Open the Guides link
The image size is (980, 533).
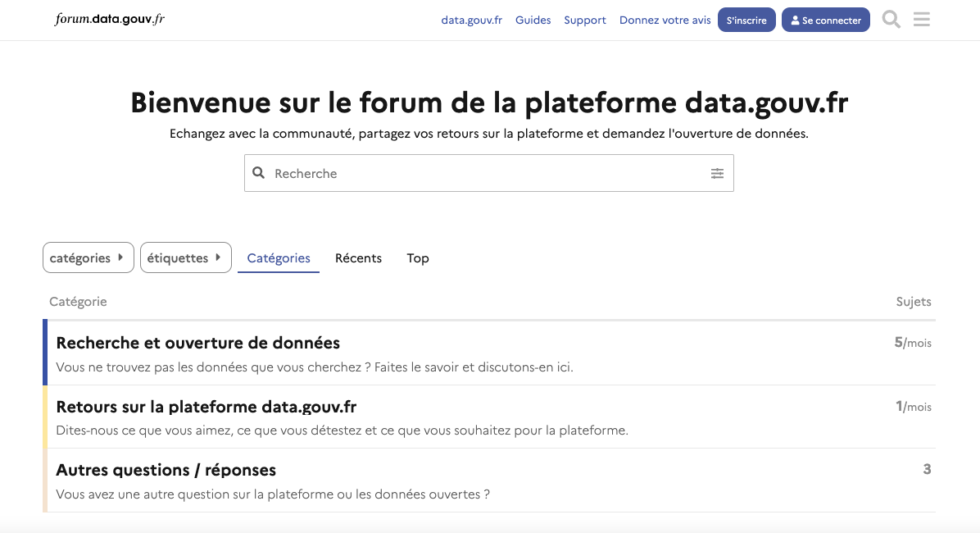(533, 20)
